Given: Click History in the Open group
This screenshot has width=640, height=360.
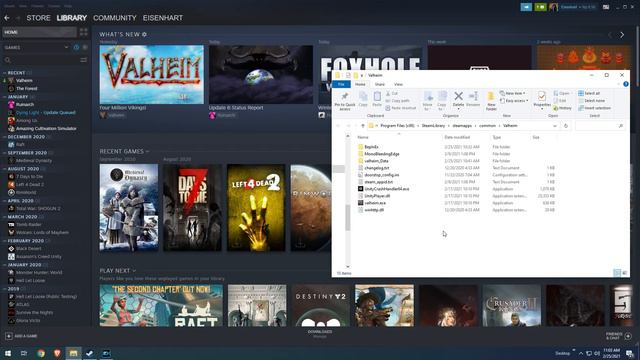Looking at the screenshot, I should [x=562, y=108].
